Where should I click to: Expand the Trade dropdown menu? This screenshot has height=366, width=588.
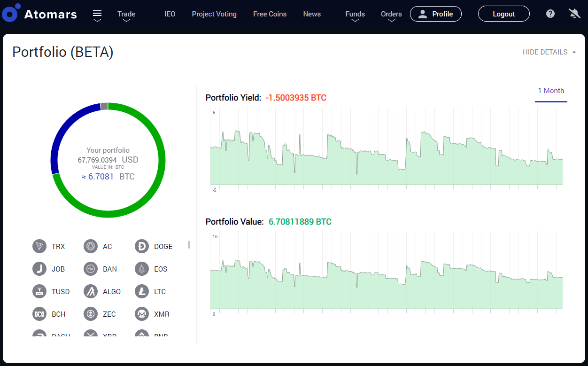pos(126,16)
